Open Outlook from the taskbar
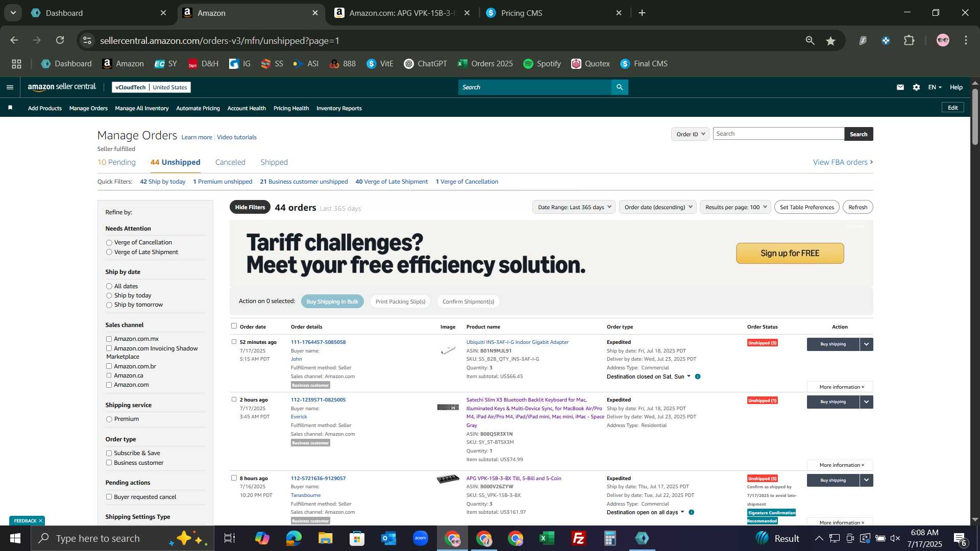 388,538
